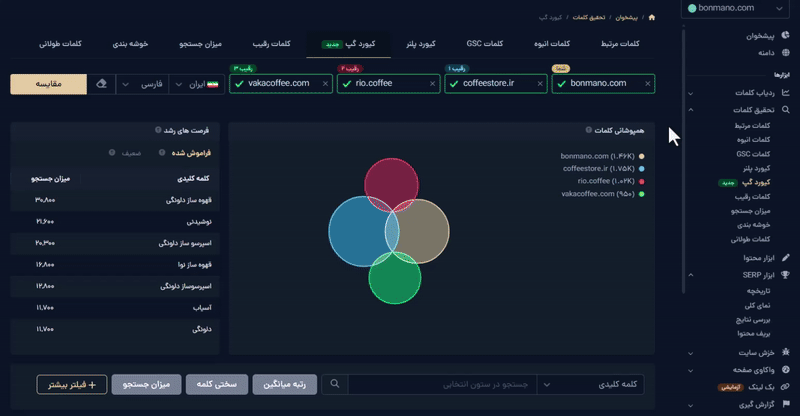Click the مقایسه compare button
Viewport: 800px width, 416px height.
[x=48, y=84]
